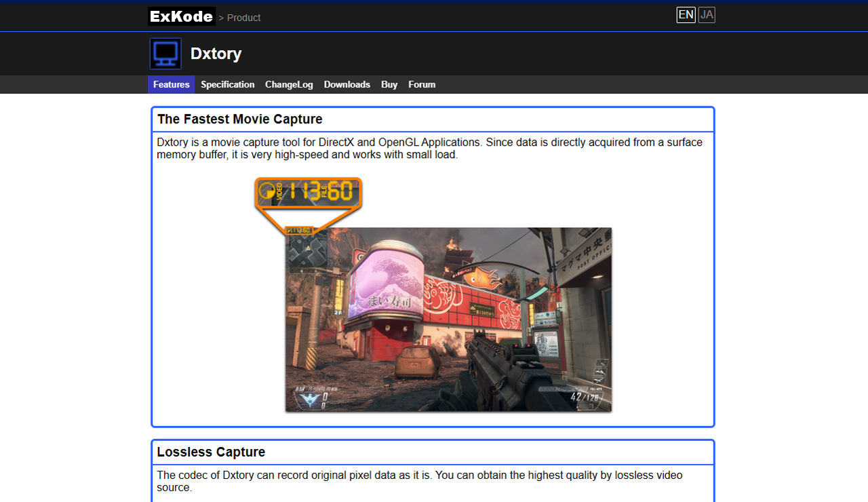Click the Dxtory title text

(216, 54)
